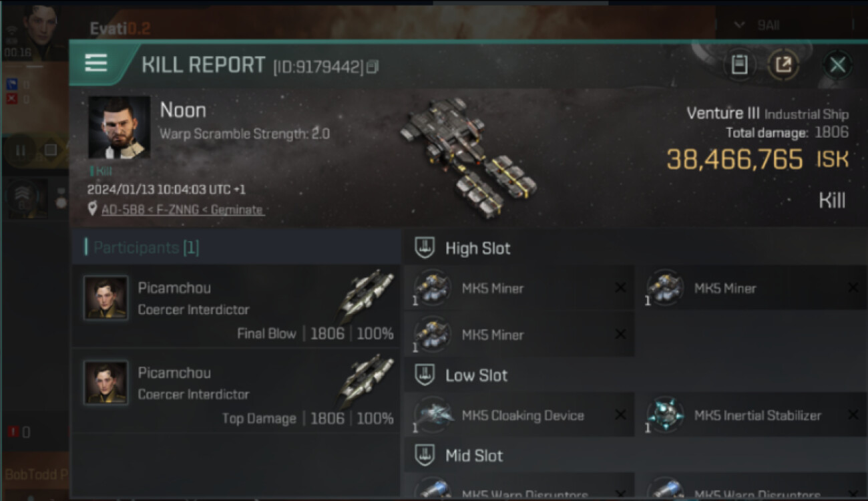Click the first MK5 Miner icon
Screen dimensions: 868x501
[432, 288]
